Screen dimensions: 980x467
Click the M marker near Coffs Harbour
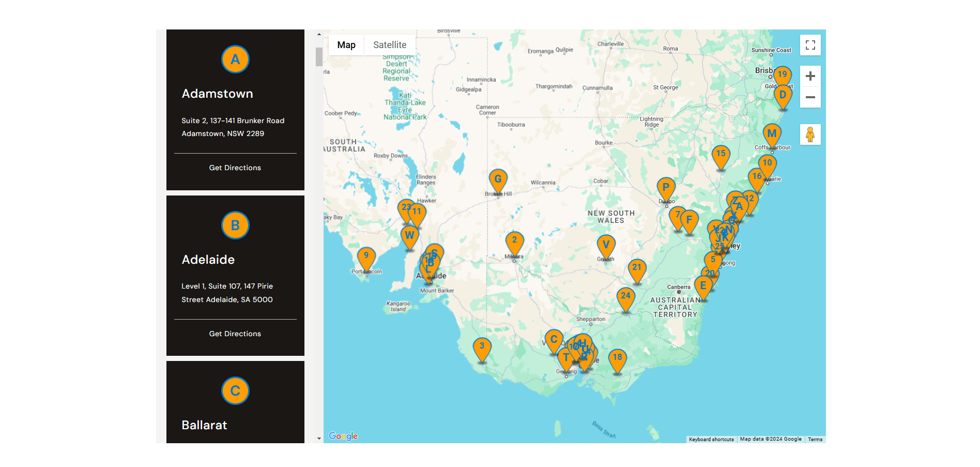(x=772, y=134)
